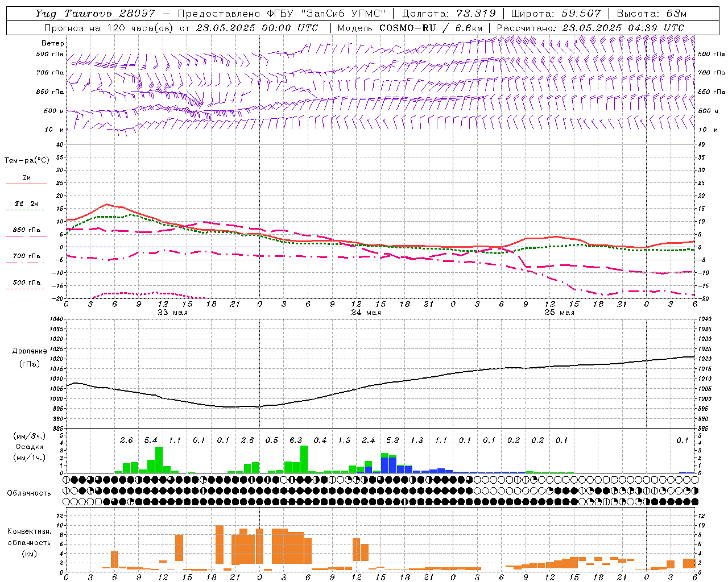Click the 3-hour precipitation value "5.4"

coord(151,440)
